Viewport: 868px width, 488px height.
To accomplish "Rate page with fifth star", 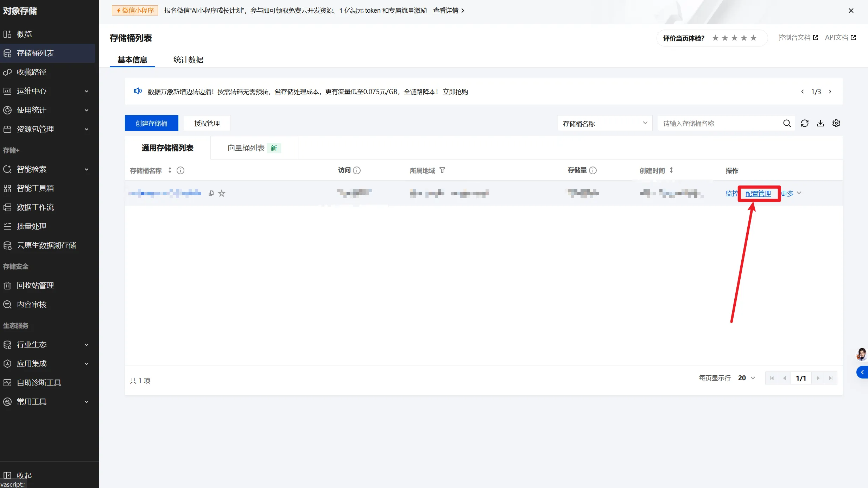I will (753, 38).
